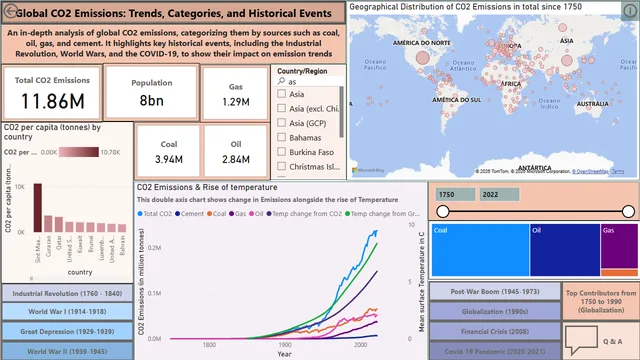
Task: Click the search magnifier in Country/Region slicer
Action: [281, 82]
